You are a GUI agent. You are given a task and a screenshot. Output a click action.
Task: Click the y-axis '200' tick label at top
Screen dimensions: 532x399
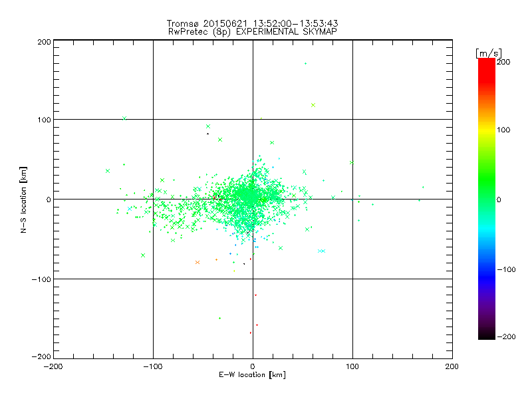click(44, 42)
